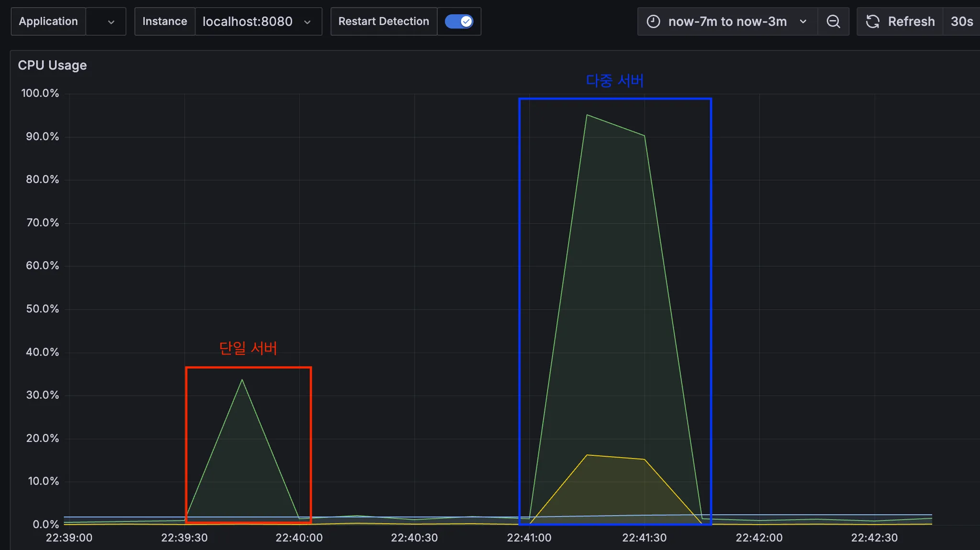This screenshot has height=550, width=980.
Task: Click the green peak near 95% CPU
Action: (x=587, y=115)
